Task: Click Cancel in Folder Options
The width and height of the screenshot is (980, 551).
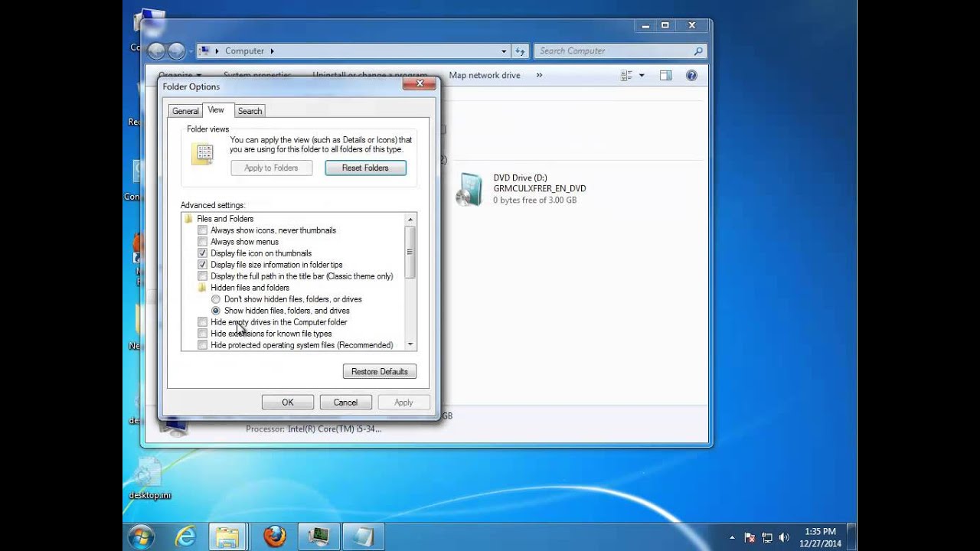Action: [x=345, y=403]
